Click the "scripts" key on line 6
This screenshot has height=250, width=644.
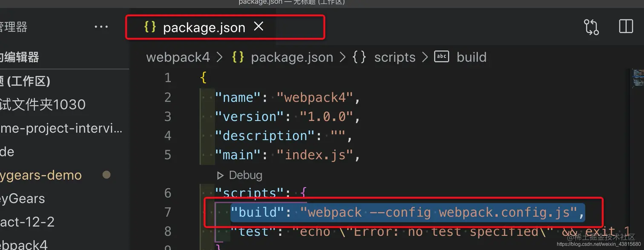[x=249, y=193]
